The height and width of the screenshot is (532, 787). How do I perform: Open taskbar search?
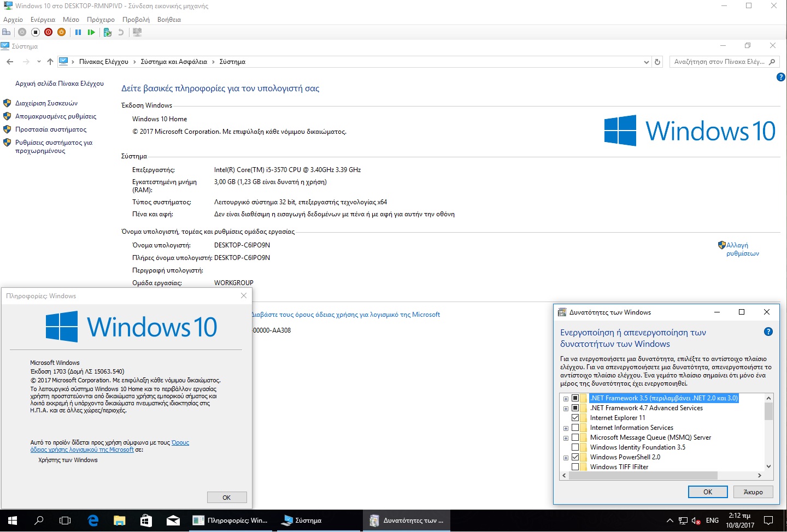point(39,521)
